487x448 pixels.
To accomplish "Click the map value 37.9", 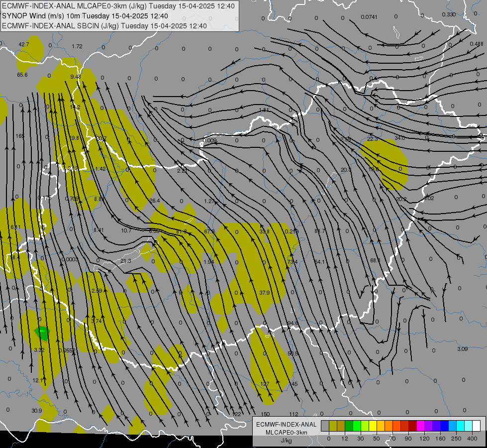I will (264, 293).
